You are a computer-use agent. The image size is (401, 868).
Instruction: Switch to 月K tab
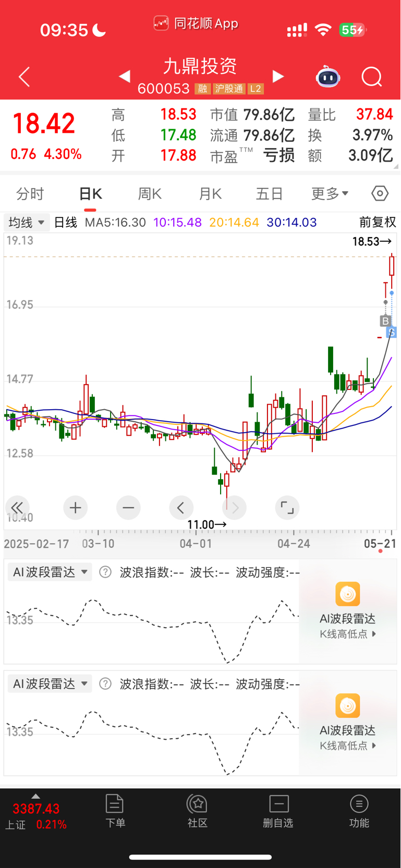click(x=210, y=194)
